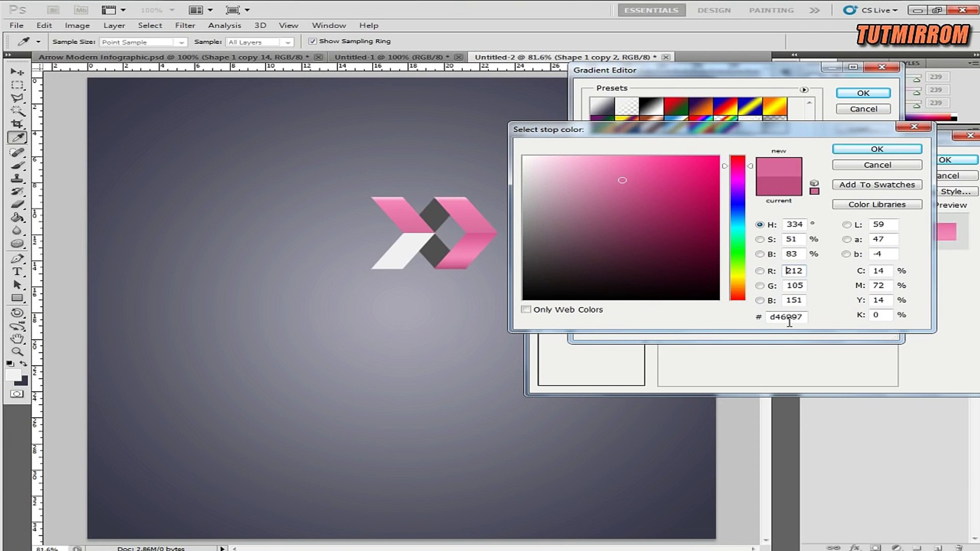
Task: Click the vertical hue slider strip
Action: coord(737,228)
